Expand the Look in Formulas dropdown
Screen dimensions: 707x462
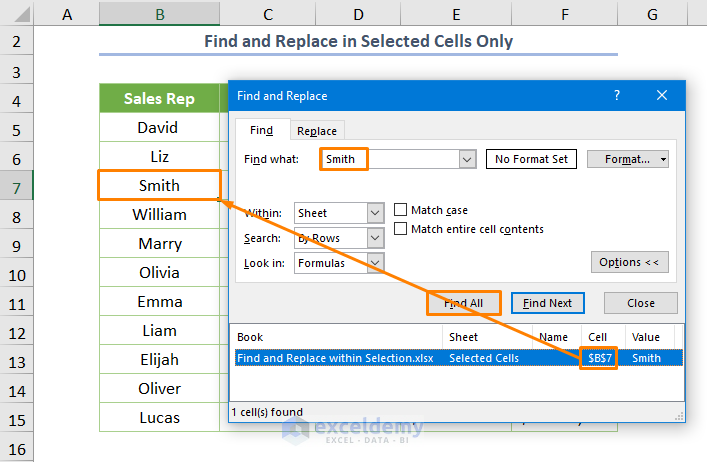tap(375, 263)
